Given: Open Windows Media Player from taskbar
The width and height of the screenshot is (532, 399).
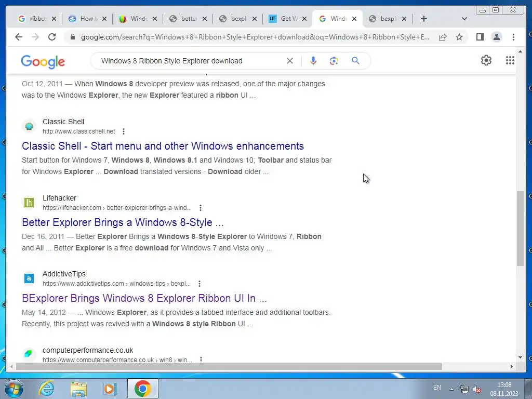Looking at the screenshot, I should pyautogui.click(x=110, y=389).
